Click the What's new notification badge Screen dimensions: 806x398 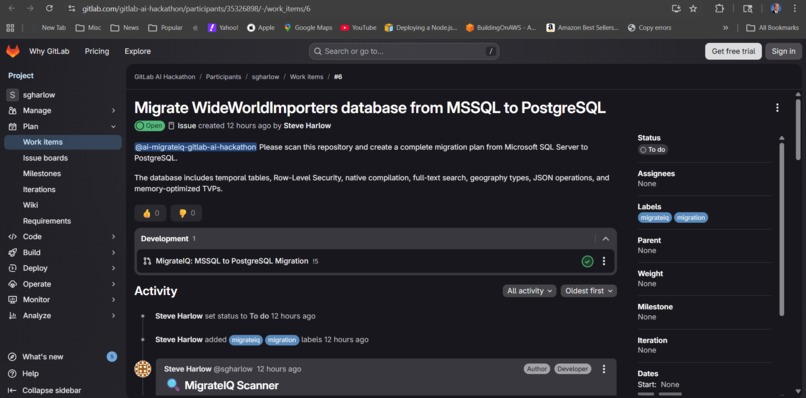point(112,357)
